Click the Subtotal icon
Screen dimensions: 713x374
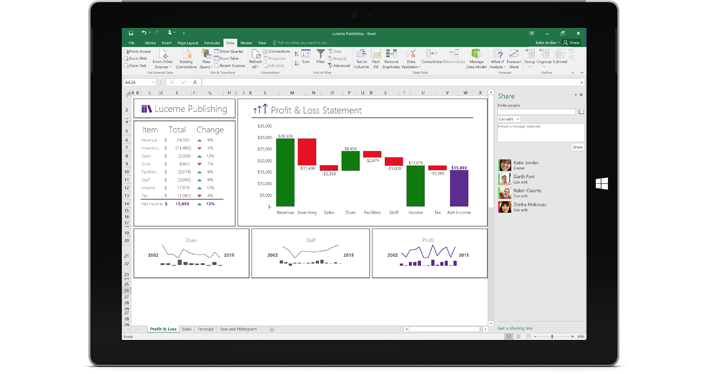coord(560,57)
